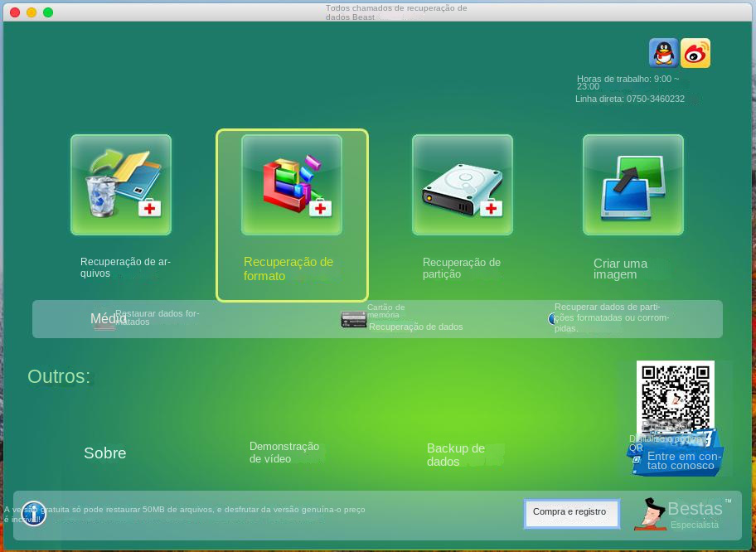Open the Weibo social icon
Image resolution: width=756 pixels, height=552 pixels.
coord(695,53)
